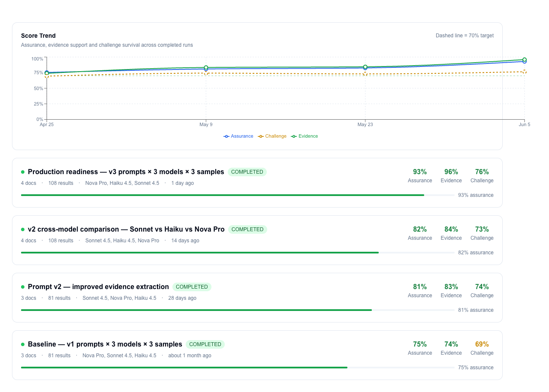Click the Jun 5 Challenge data point

point(525,72)
